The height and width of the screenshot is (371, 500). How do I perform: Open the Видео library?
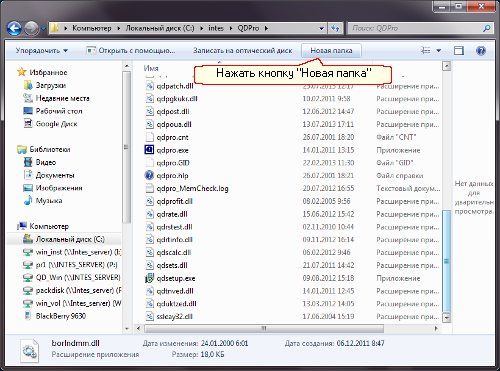46,162
